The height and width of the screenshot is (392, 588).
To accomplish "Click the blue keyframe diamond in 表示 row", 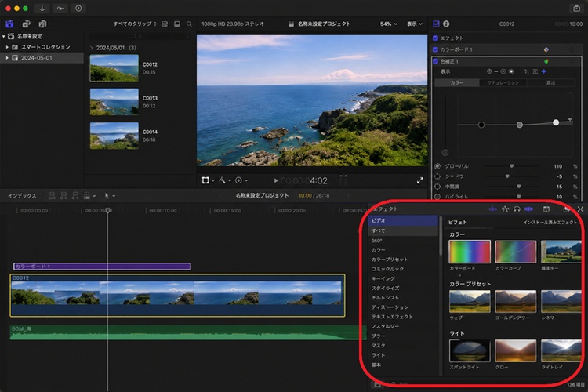I will tap(544, 71).
